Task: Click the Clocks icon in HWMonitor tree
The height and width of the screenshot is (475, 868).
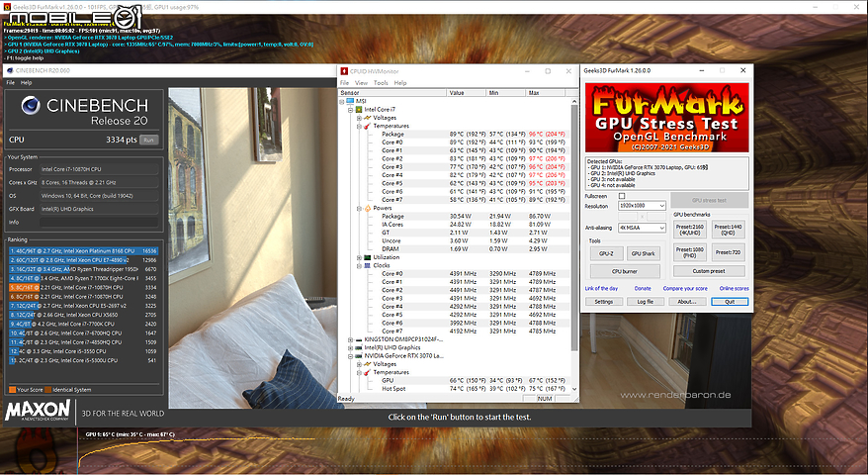Action: [367, 265]
